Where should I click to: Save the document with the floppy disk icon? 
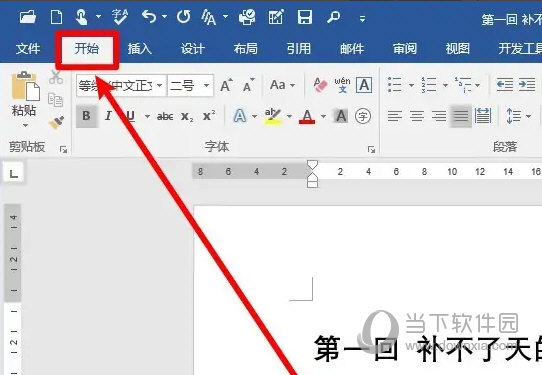[x=305, y=17]
